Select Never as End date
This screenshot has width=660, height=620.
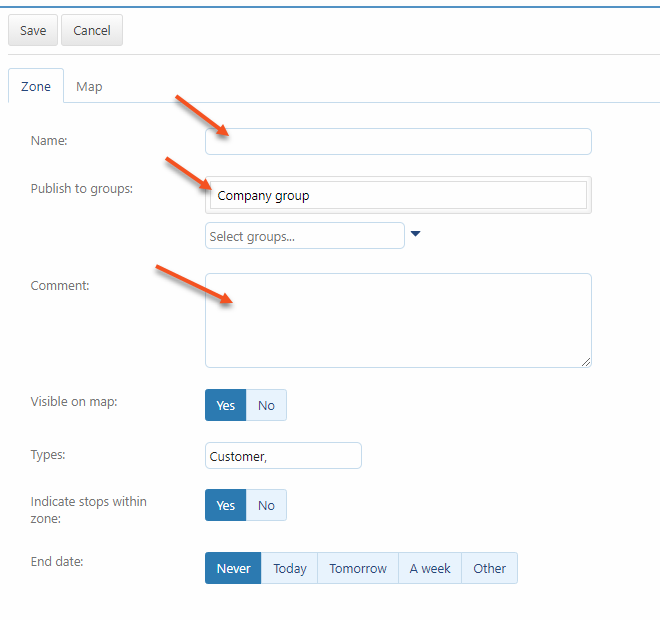point(233,568)
